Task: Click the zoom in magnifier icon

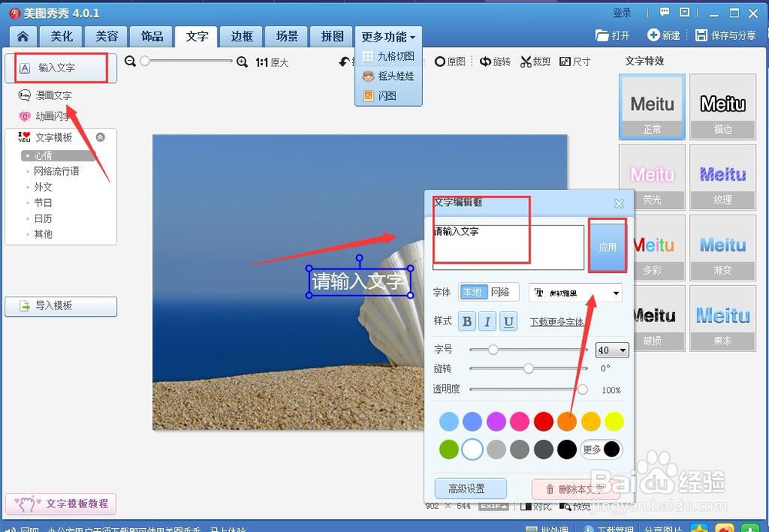Action: click(241, 62)
